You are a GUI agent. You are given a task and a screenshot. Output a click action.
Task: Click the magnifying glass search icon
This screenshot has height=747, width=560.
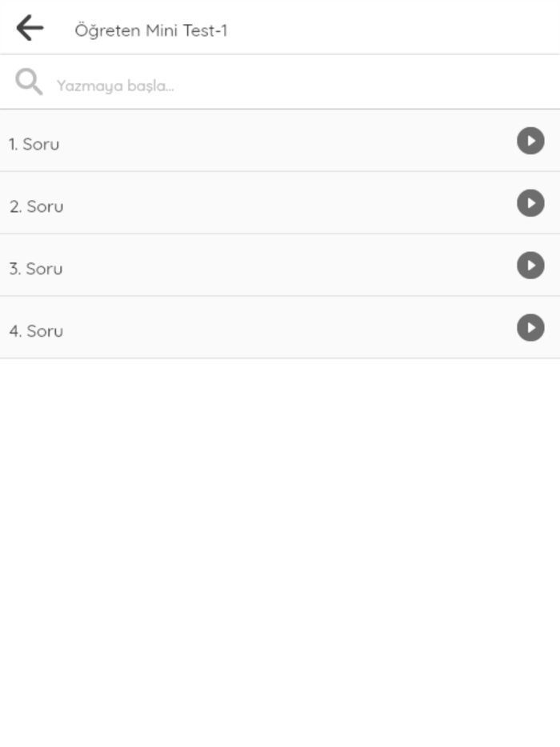click(29, 82)
